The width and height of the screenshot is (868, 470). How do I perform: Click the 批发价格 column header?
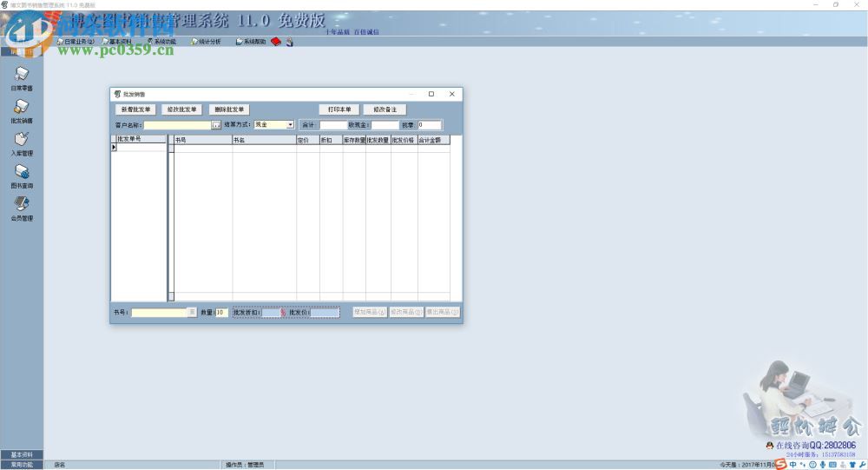(404, 140)
